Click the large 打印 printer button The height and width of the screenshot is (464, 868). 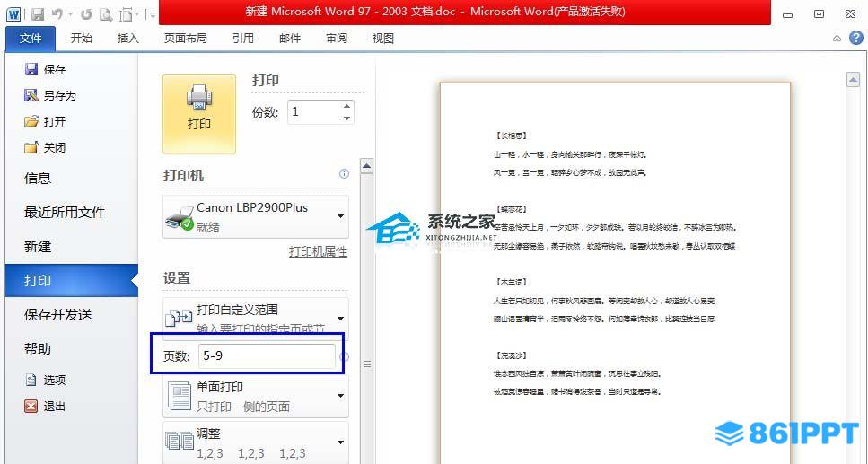[199, 114]
